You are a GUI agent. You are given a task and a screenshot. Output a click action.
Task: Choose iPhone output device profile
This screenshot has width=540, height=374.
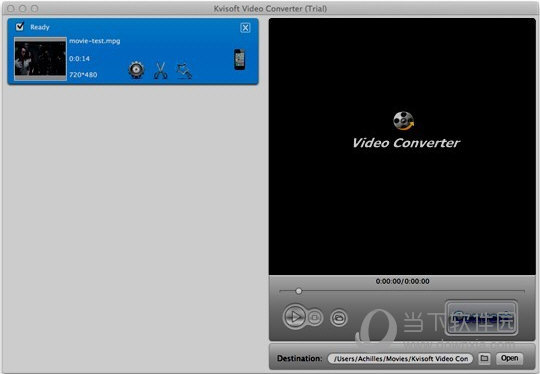240,60
